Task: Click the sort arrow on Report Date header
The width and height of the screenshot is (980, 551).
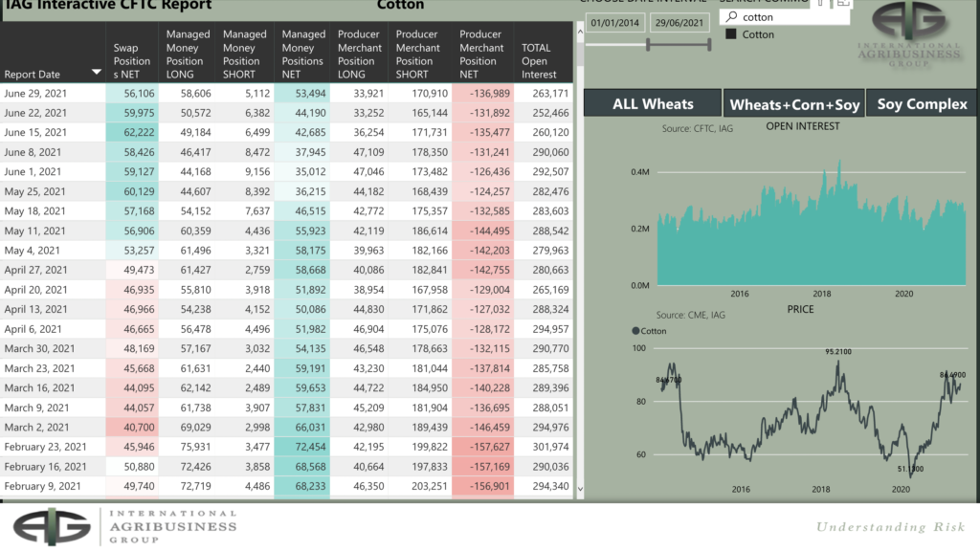Action: (x=97, y=72)
